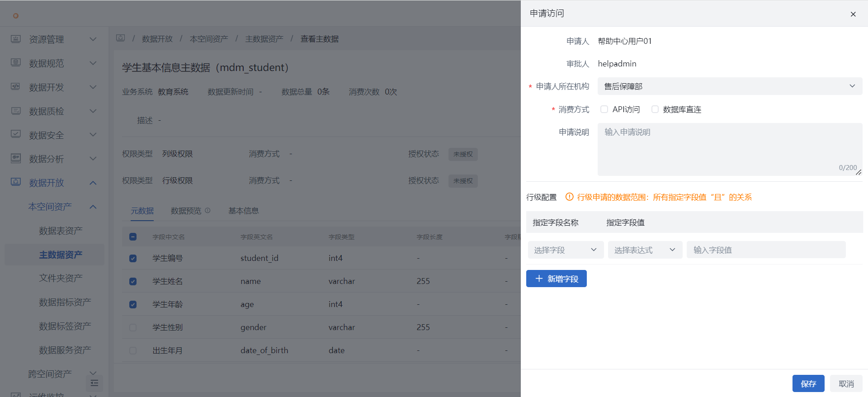The width and height of the screenshot is (868, 397).
Task: Open 数据标签资产 in sidebar
Action: coord(65,326)
